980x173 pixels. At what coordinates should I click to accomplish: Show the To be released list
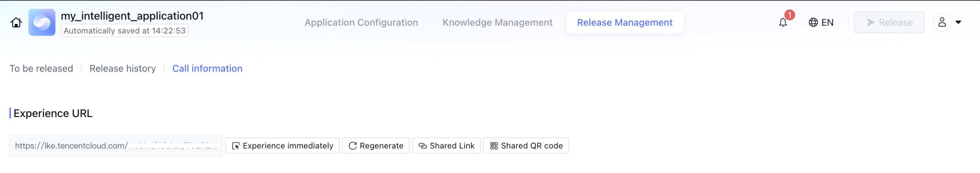point(41,69)
